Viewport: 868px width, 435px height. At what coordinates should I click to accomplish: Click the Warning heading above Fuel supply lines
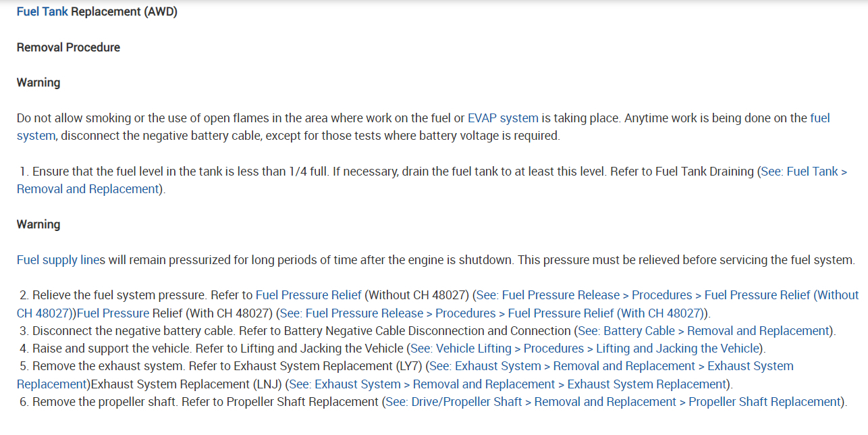click(38, 224)
